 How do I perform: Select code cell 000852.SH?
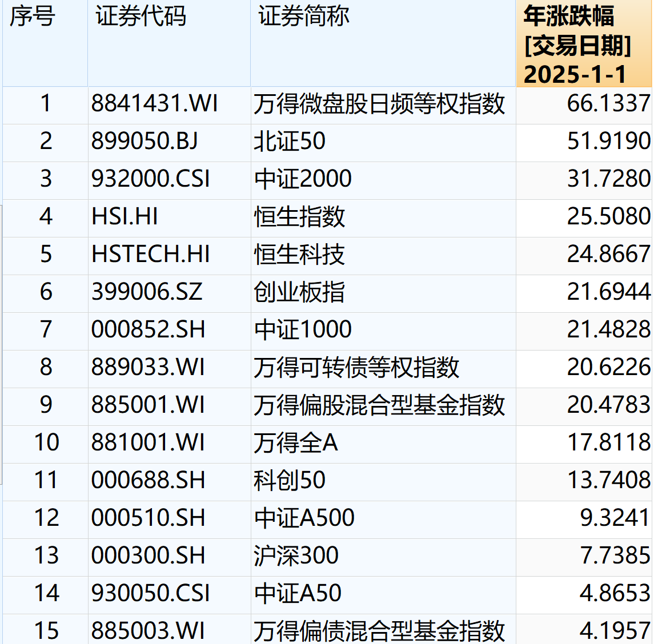point(169,332)
